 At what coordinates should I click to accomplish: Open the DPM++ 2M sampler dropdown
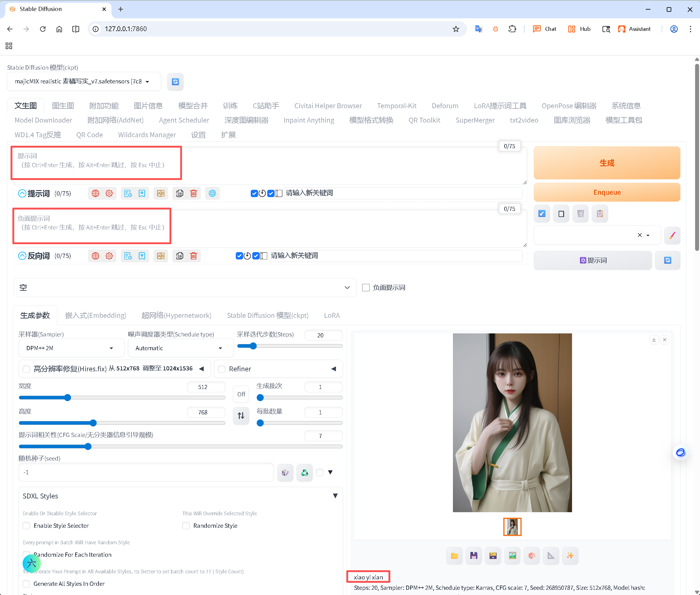71,348
